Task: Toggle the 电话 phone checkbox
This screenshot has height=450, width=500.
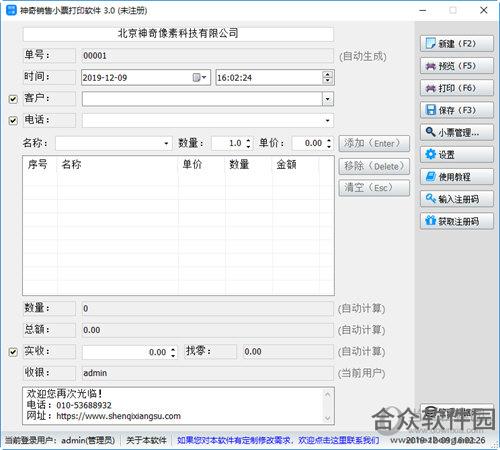Action: 13,120
